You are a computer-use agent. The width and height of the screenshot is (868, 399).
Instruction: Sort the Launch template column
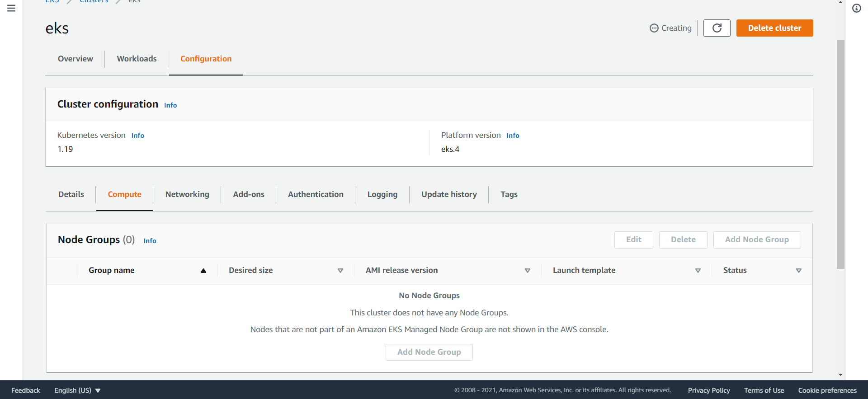698,271
